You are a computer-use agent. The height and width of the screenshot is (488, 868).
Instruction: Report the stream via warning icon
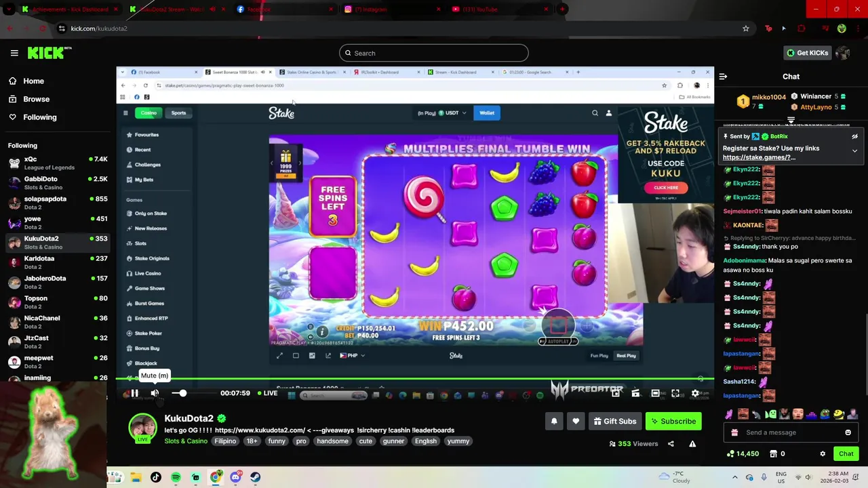coord(692,444)
